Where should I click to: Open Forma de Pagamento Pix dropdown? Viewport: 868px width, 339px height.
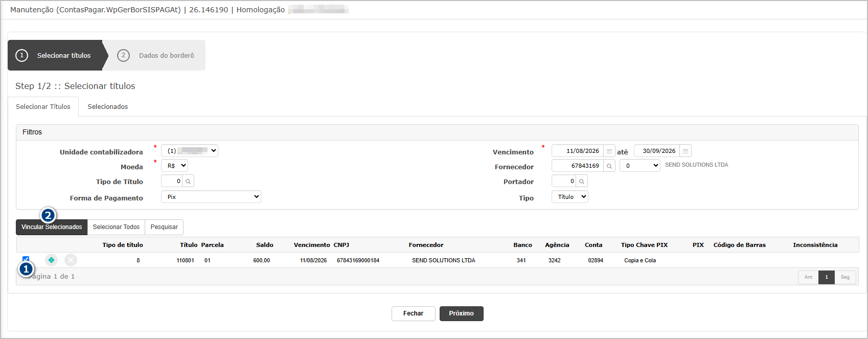pyautogui.click(x=211, y=197)
